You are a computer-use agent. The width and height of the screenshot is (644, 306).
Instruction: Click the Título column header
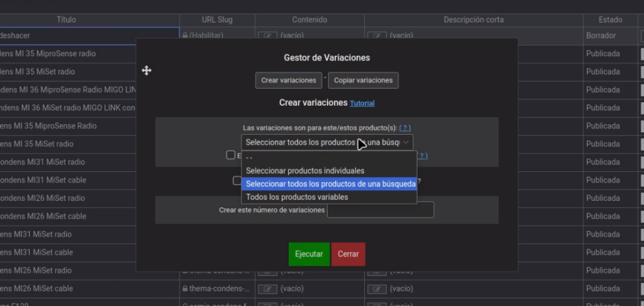coord(66,20)
